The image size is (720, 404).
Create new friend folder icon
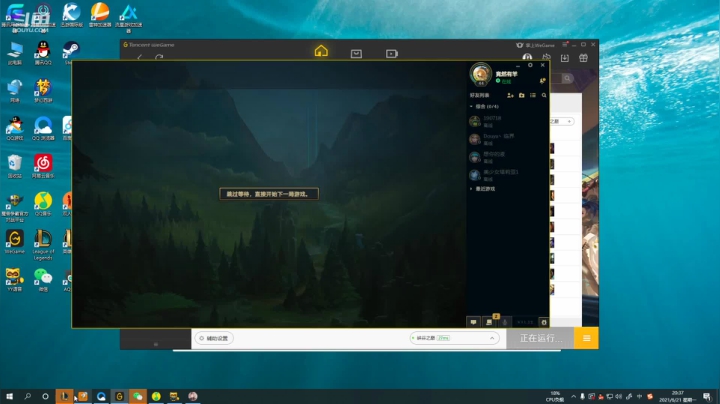pyautogui.click(x=522, y=95)
